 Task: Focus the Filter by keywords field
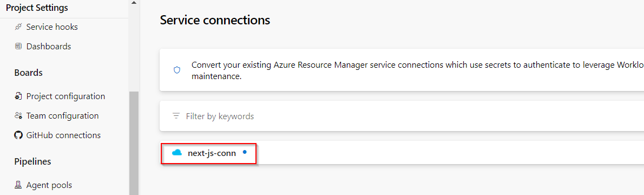402,116
